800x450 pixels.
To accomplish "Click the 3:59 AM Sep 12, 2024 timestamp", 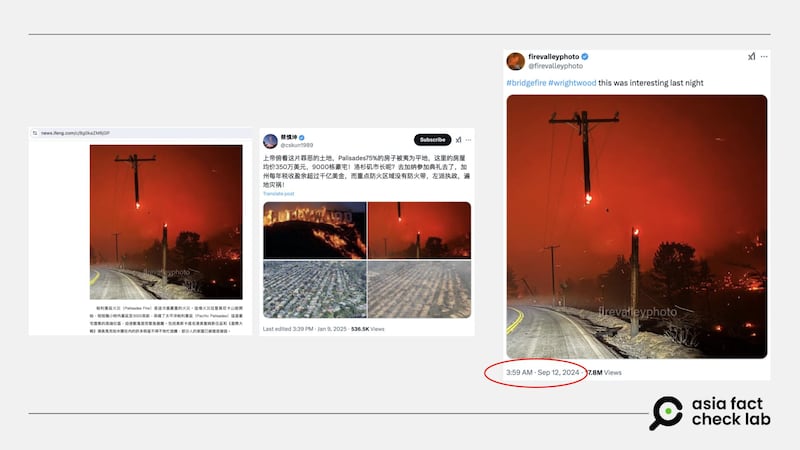I will pyautogui.click(x=542, y=372).
